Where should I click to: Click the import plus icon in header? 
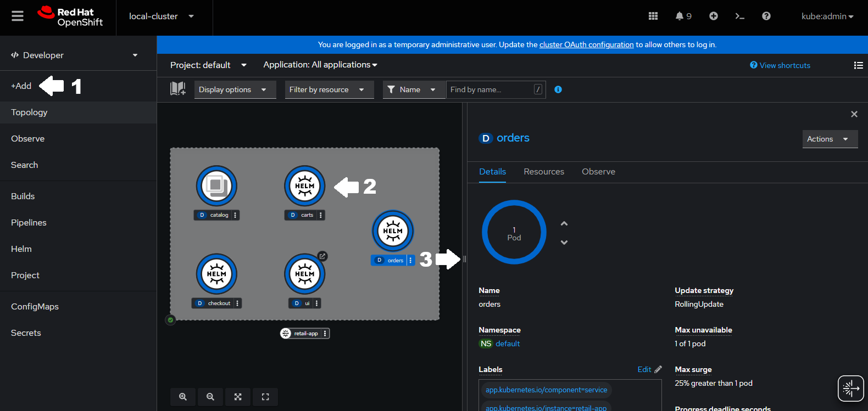click(x=713, y=16)
